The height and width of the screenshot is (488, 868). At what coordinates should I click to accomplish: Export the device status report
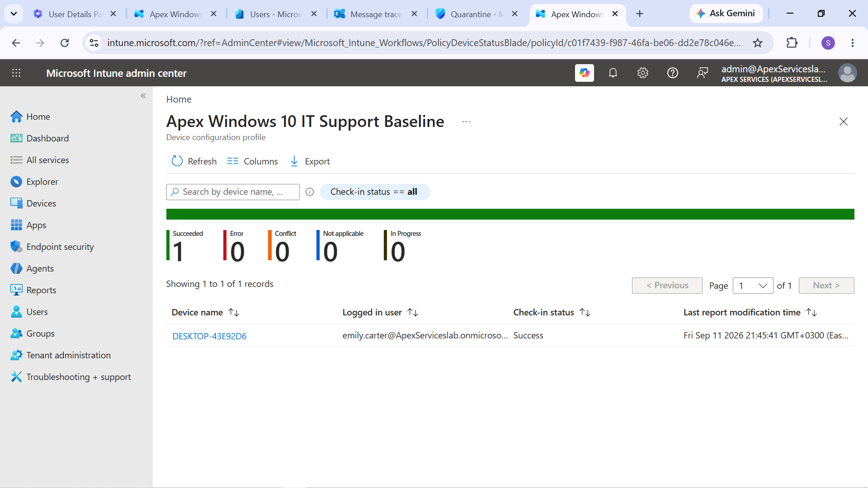point(310,161)
